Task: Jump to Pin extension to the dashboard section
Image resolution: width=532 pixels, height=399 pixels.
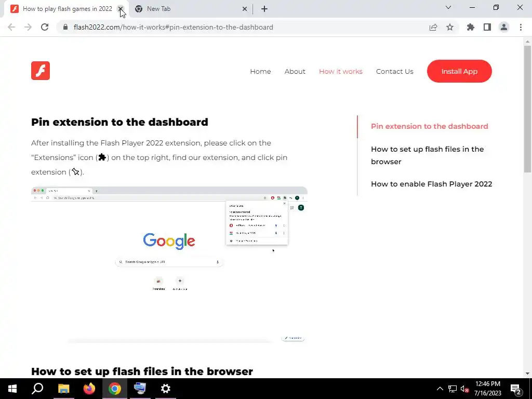Action: click(430, 126)
